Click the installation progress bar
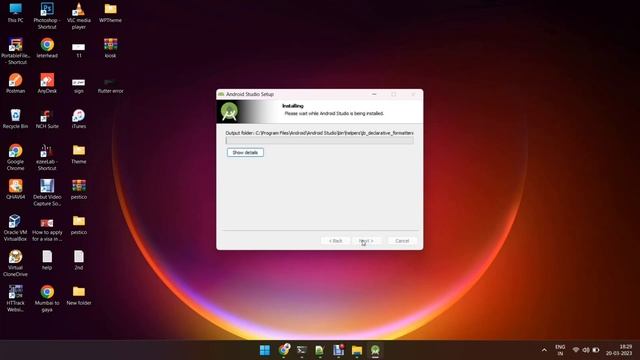Viewport: 640px width, 360px height. tap(320, 140)
